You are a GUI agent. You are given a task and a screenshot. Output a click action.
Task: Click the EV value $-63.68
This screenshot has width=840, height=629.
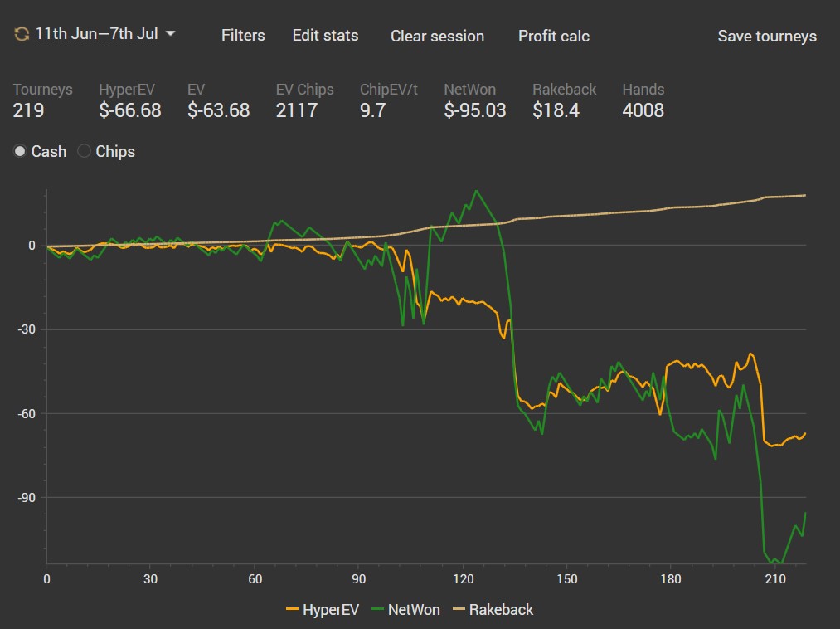(x=219, y=110)
